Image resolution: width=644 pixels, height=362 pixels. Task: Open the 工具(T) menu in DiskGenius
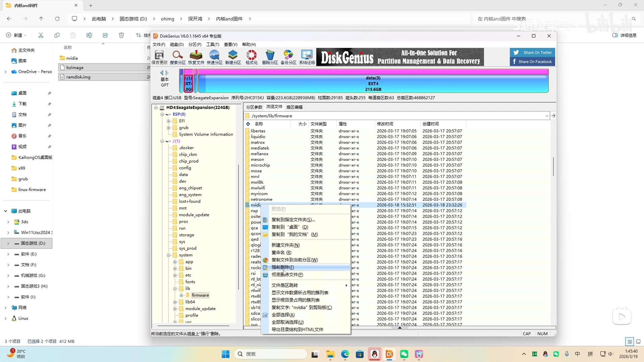tap(212, 44)
